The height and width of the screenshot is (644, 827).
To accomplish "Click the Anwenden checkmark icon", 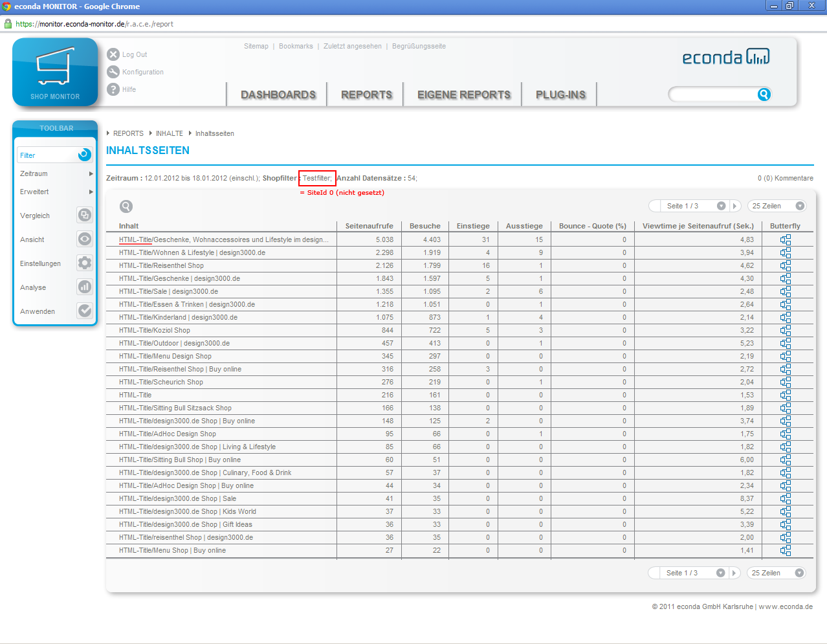I will point(85,311).
